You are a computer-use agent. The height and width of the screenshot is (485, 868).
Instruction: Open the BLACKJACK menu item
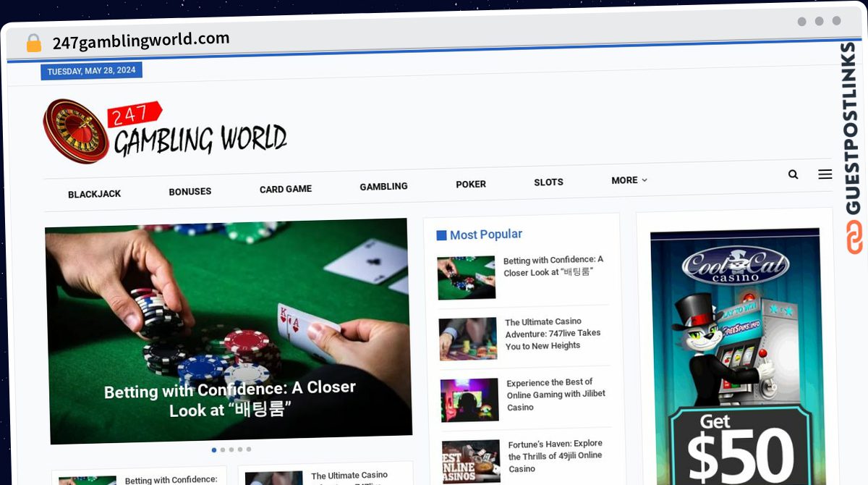[95, 194]
